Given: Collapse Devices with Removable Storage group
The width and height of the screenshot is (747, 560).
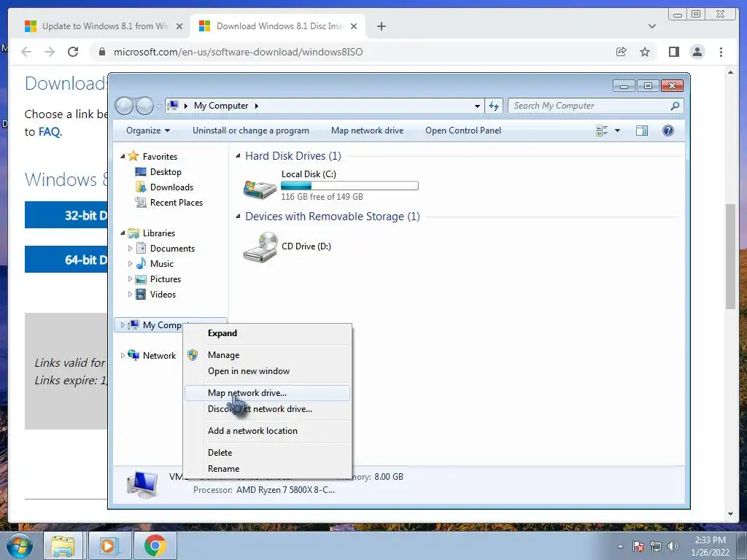Looking at the screenshot, I should 238,216.
